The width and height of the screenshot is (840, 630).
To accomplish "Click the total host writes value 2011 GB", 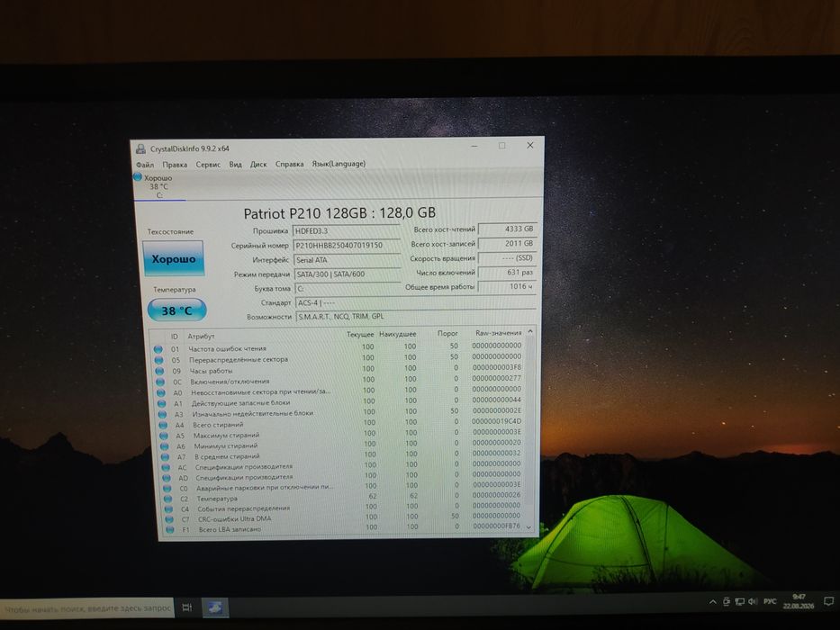I will 507,243.
